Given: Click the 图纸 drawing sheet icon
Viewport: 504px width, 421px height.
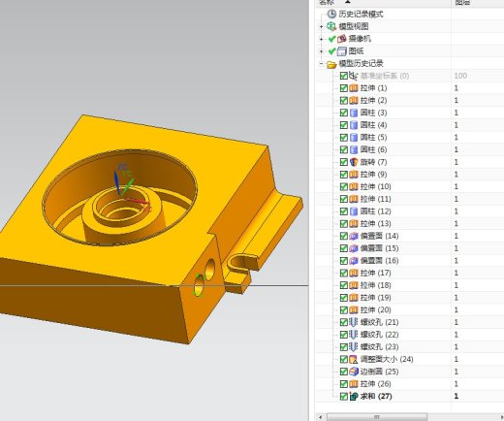Looking at the screenshot, I should coord(342,51).
